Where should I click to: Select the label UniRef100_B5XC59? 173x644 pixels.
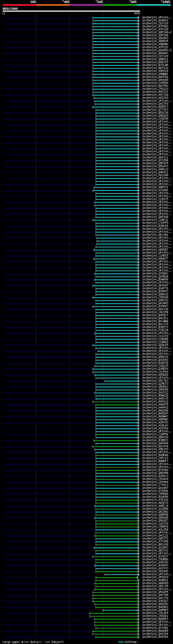point(155,113)
